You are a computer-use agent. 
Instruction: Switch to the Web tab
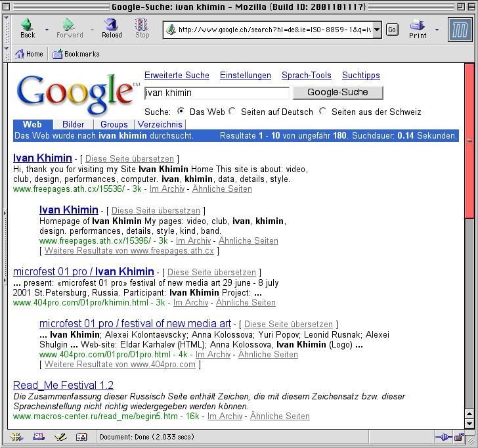[x=33, y=124]
